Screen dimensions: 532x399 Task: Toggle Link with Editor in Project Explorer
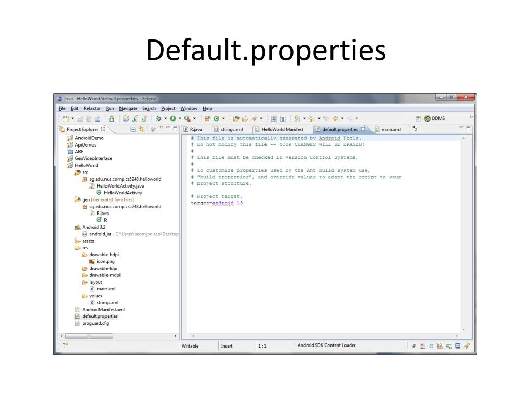click(x=141, y=129)
